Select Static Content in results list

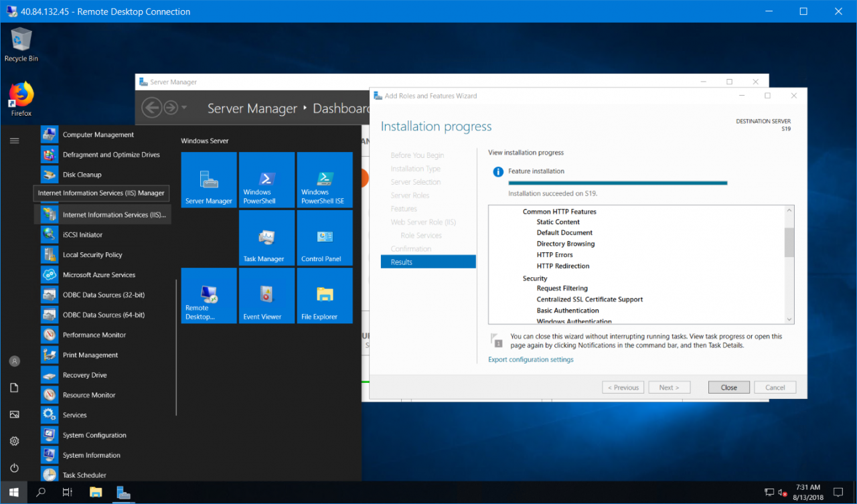click(x=558, y=222)
